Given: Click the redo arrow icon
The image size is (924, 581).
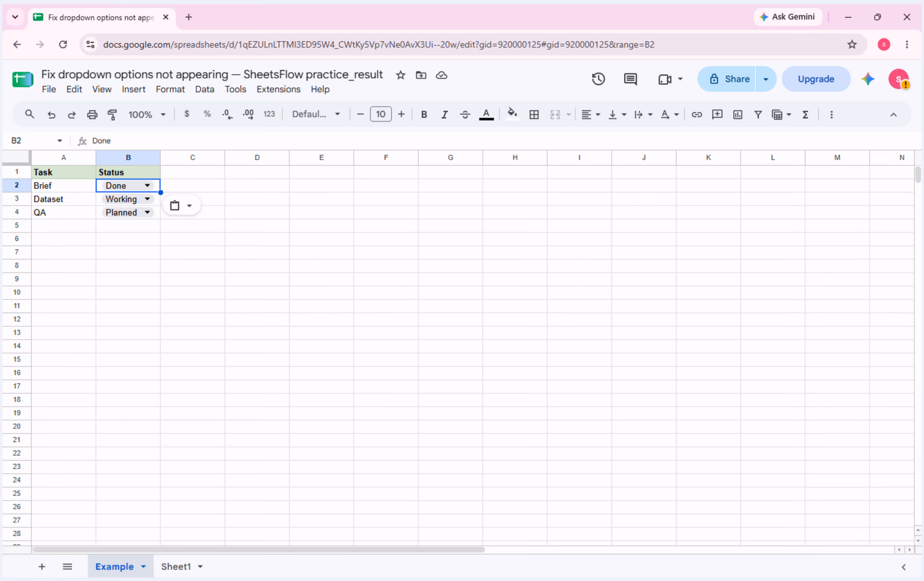Looking at the screenshot, I should 72,114.
